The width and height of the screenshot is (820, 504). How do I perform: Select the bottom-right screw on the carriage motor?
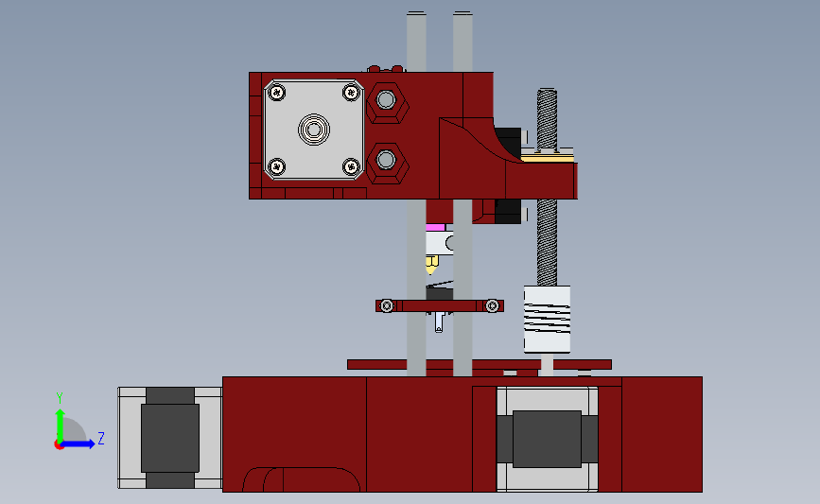pos(351,166)
